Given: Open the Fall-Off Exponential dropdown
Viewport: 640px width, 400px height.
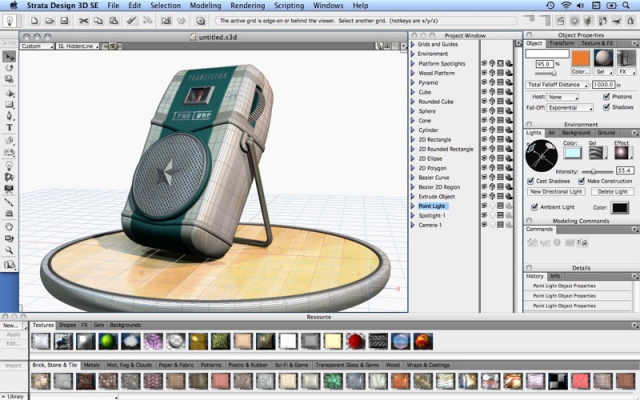Looking at the screenshot, I should click(x=570, y=108).
